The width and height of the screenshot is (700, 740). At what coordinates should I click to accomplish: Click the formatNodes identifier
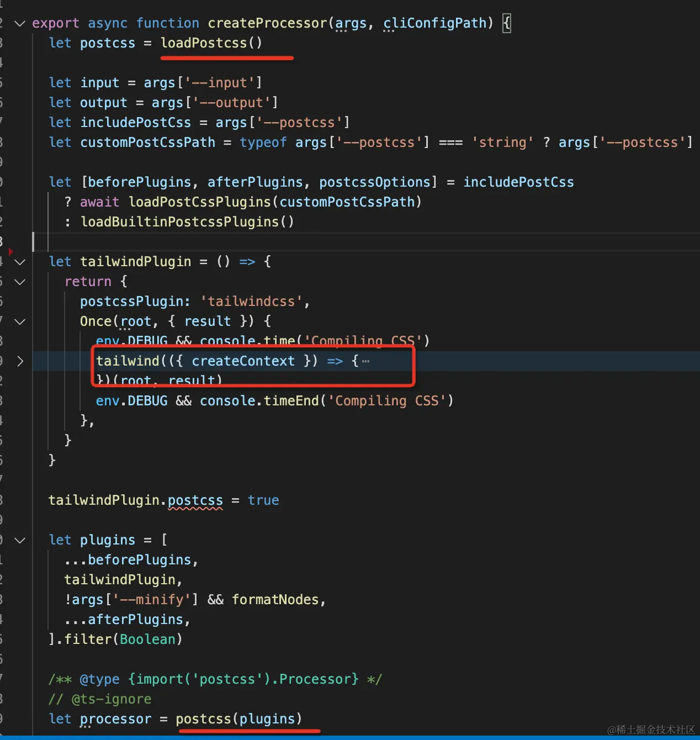[x=275, y=600]
